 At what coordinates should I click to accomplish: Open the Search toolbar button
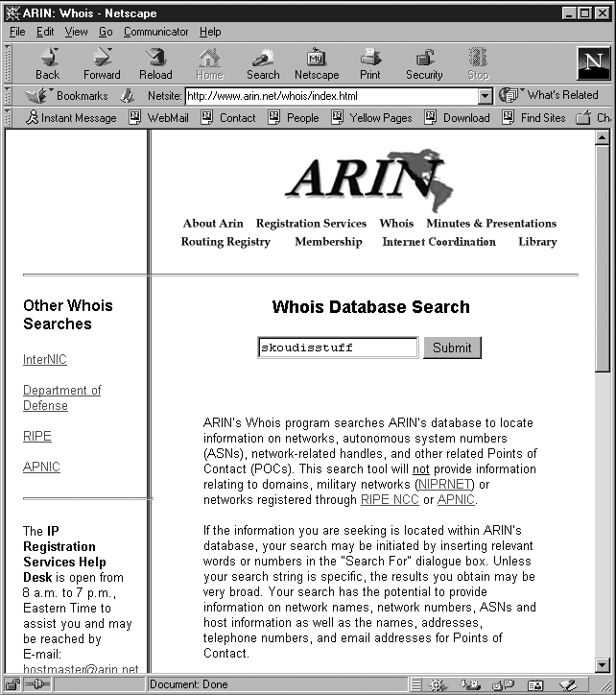coord(263,63)
